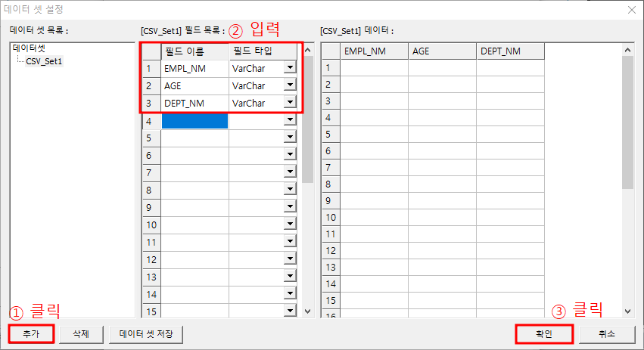This screenshot has height=350, width=644.
Task: Click the VarChar type in AGE row
Action: click(257, 85)
